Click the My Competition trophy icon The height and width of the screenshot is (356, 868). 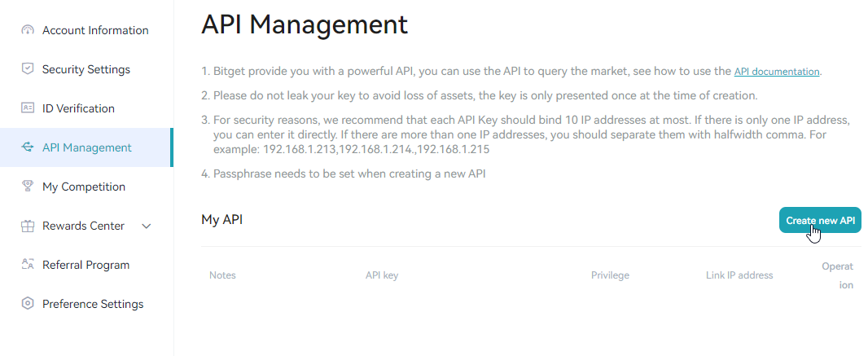point(28,187)
